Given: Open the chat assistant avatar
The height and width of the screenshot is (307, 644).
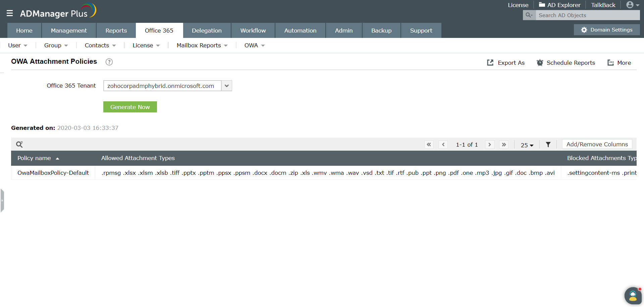Looking at the screenshot, I should coord(633,296).
